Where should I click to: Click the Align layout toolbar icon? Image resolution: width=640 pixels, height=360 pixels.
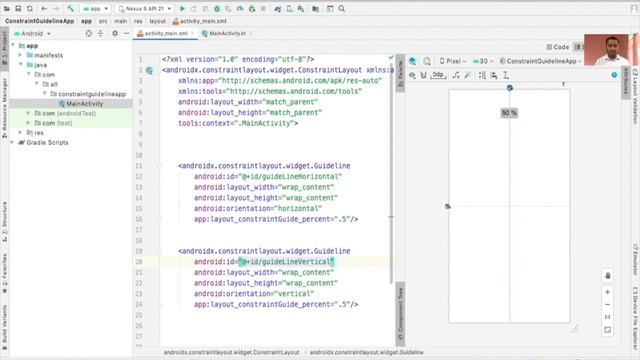[494, 76]
